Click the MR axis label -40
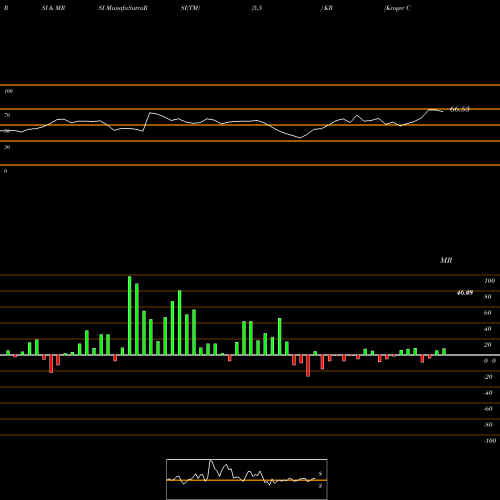 [x=488, y=393]
